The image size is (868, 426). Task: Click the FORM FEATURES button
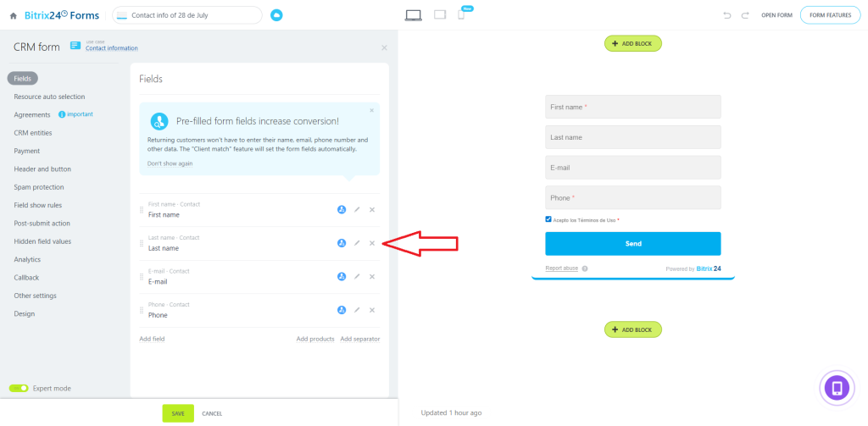click(830, 15)
